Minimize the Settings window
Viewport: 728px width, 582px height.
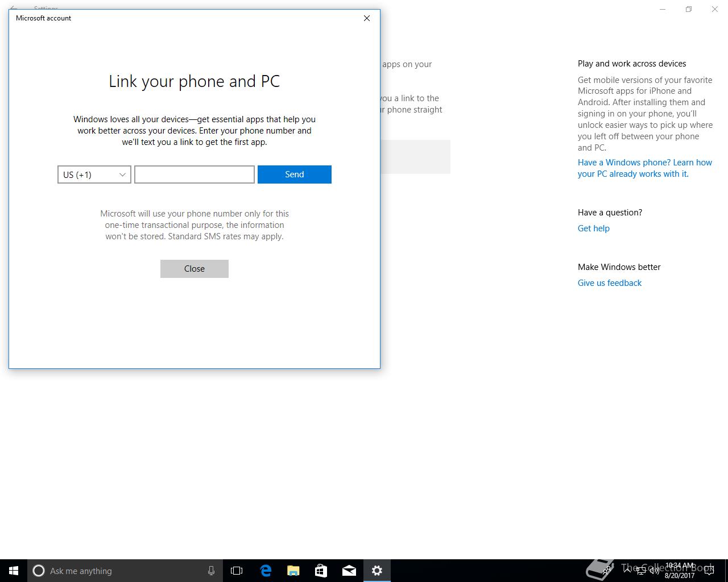663,9
